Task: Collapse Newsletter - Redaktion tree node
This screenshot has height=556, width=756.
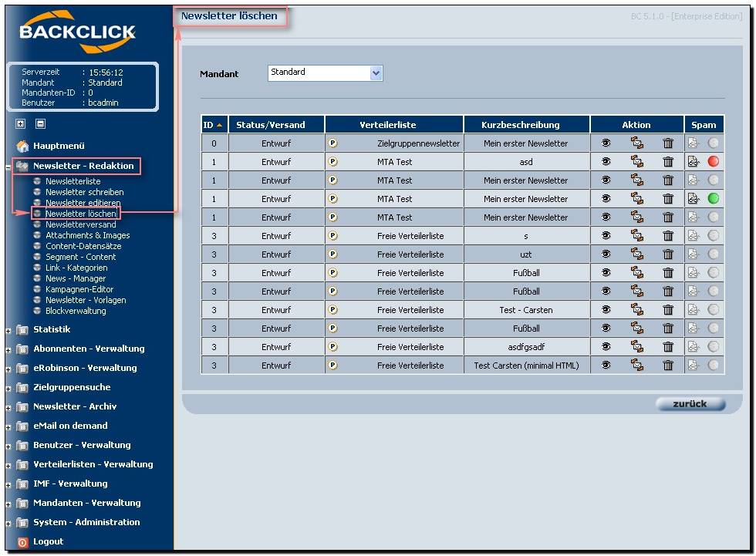Action: (8, 167)
